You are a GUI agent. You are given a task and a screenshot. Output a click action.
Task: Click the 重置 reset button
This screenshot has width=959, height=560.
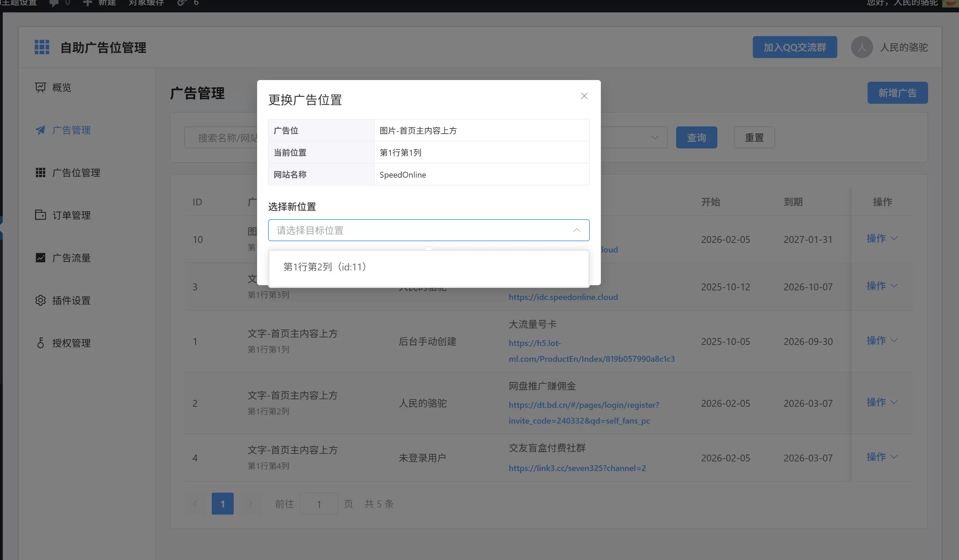754,138
